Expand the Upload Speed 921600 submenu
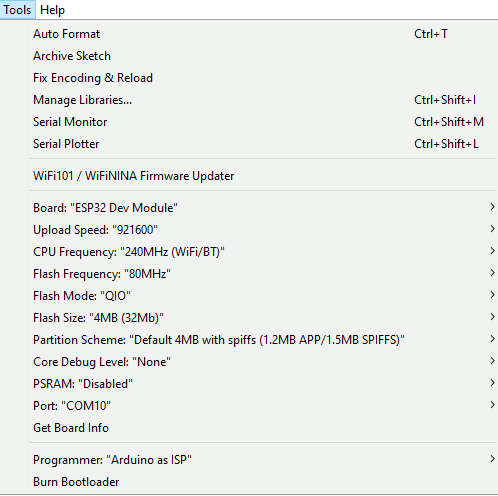This screenshot has width=498, height=496. click(263, 230)
